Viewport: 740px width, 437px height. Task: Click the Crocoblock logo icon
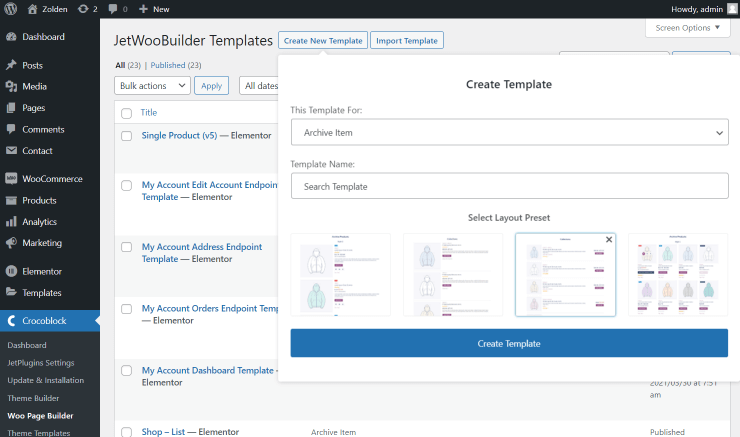(x=11, y=321)
